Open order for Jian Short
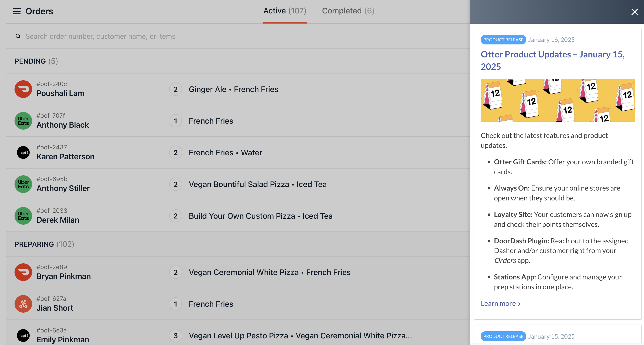 [x=238, y=304]
